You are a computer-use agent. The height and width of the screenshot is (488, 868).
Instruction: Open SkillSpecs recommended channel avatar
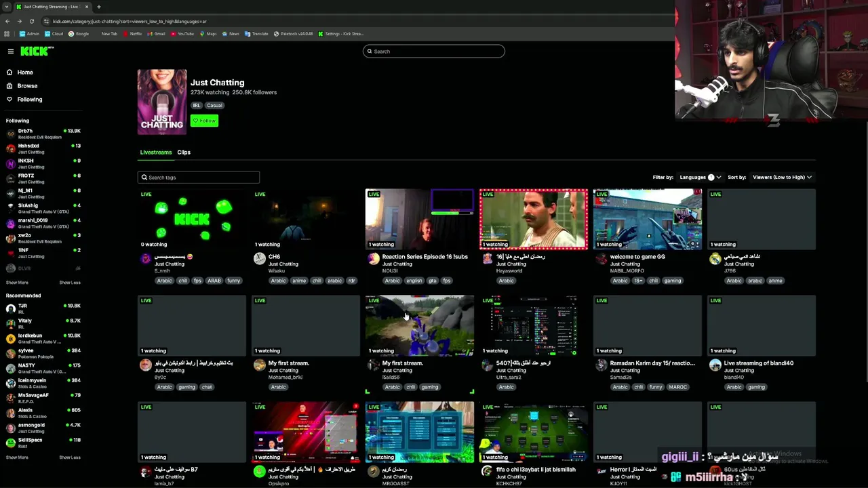click(10, 443)
